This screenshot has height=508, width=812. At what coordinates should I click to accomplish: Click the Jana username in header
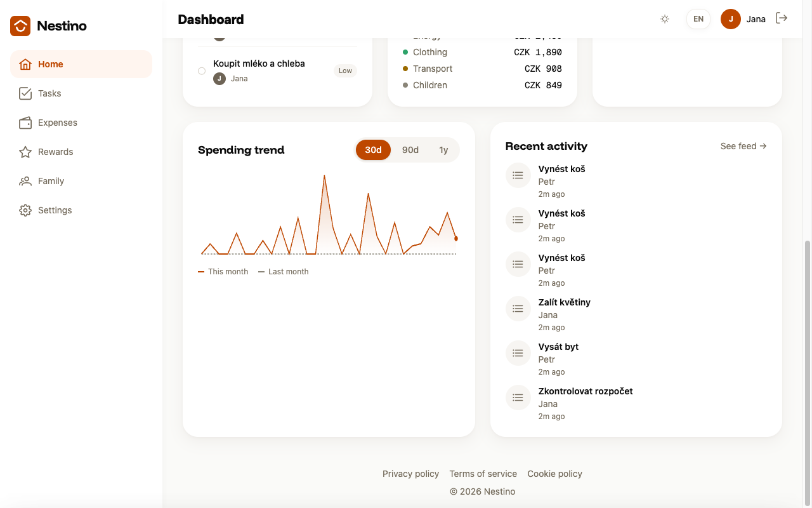756,19
